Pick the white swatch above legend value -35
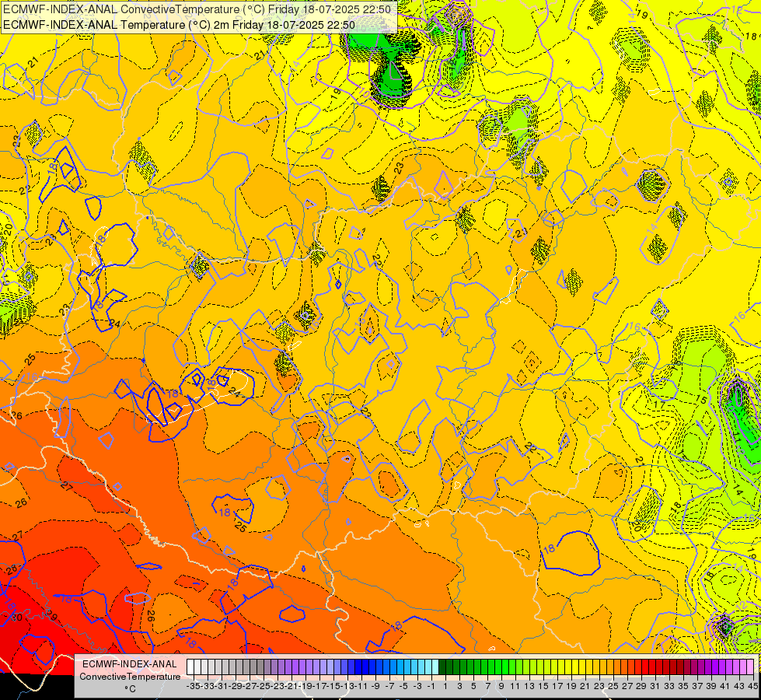Image resolution: width=761 pixels, height=700 pixels. tap(190, 667)
